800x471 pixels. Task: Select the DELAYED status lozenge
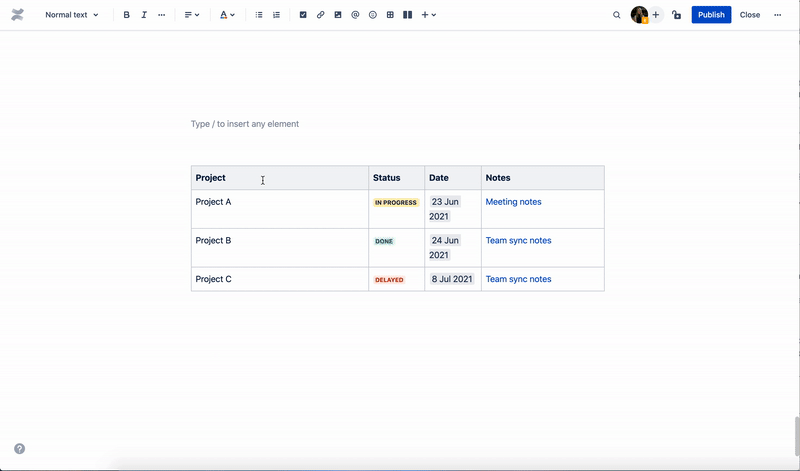tap(389, 280)
